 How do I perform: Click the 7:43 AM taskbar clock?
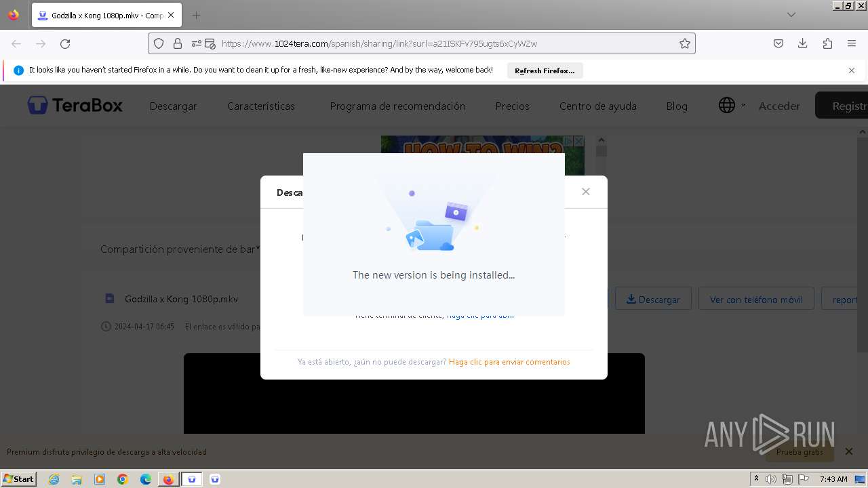(833, 479)
